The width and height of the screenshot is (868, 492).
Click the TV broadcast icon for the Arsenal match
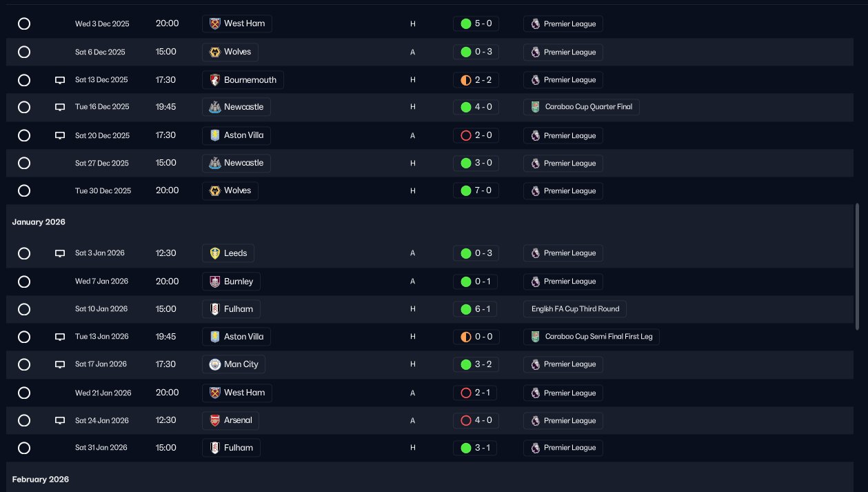tap(60, 420)
